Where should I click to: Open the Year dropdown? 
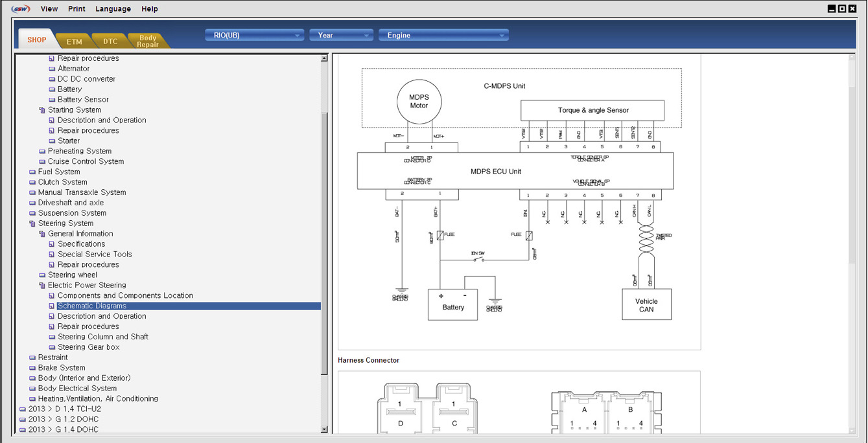[x=341, y=36]
